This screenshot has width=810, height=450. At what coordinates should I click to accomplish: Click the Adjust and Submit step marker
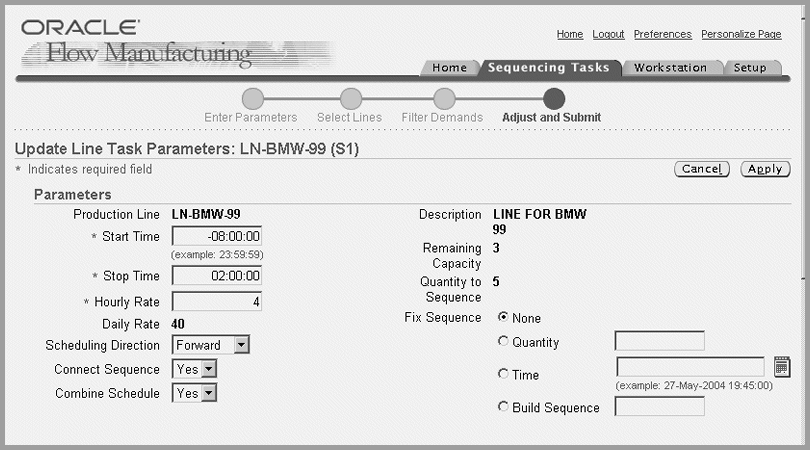[x=553, y=99]
